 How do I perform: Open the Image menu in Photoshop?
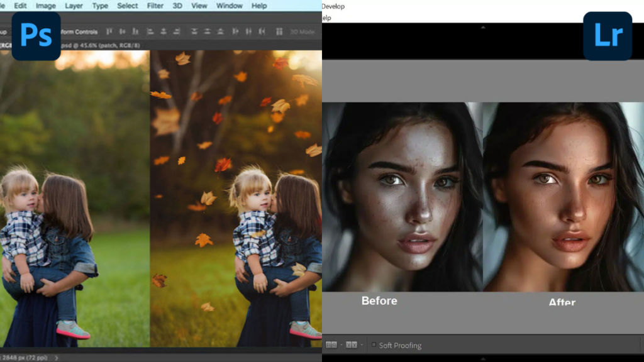pos(45,6)
